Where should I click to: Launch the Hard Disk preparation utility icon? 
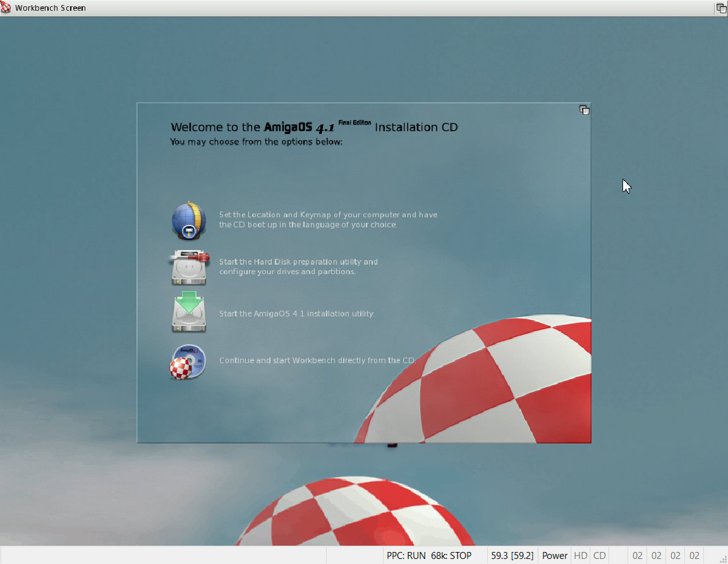[x=189, y=267]
